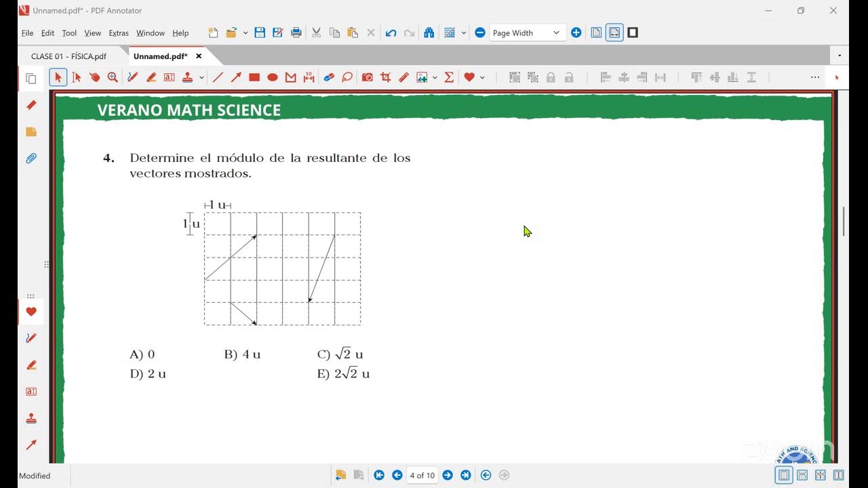Select the Crop tool
Viewport: 868px width, 488px height.
click(x=385, y=77)
